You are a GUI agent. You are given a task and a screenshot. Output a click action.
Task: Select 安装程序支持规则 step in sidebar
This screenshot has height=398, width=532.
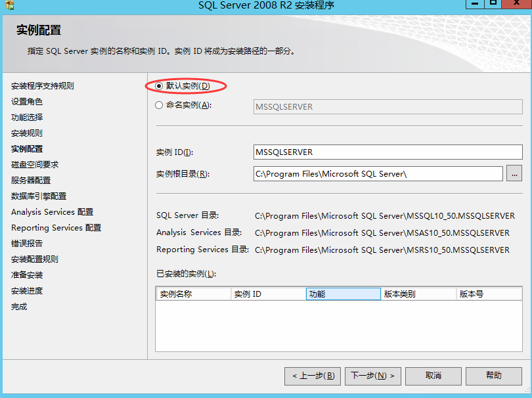click(43, 86)
